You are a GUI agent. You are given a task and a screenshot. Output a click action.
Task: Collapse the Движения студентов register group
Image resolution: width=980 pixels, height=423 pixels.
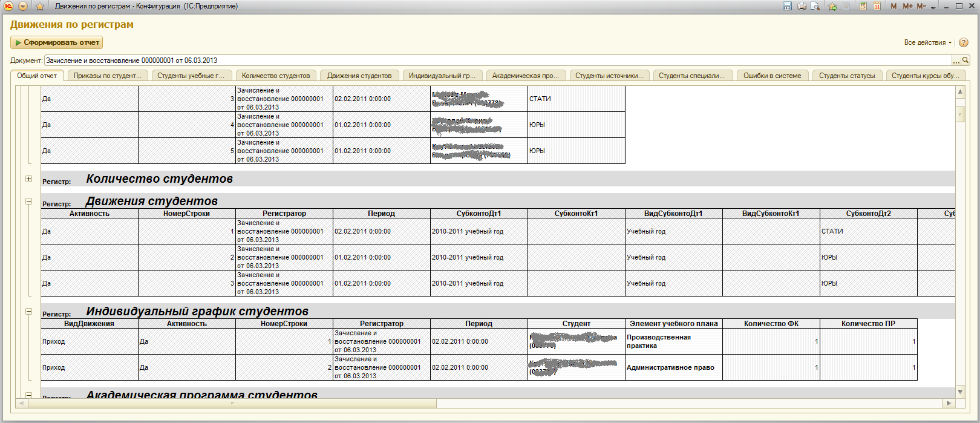click(x=28, y=201)
